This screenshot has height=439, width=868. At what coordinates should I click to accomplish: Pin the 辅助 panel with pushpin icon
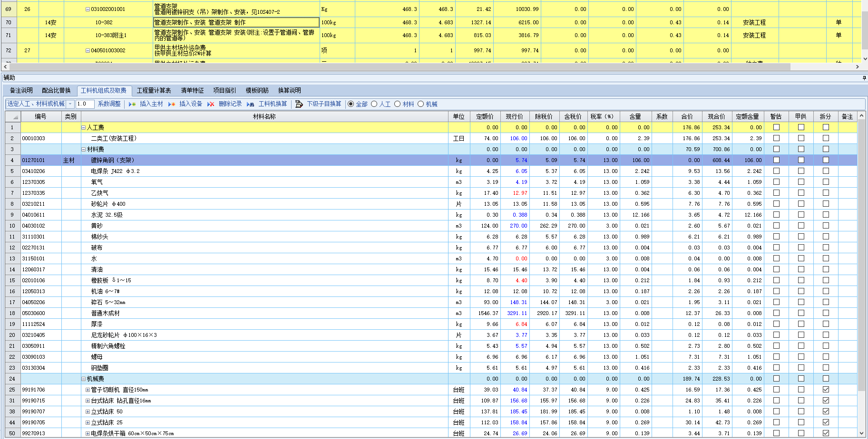coord(864,78)
